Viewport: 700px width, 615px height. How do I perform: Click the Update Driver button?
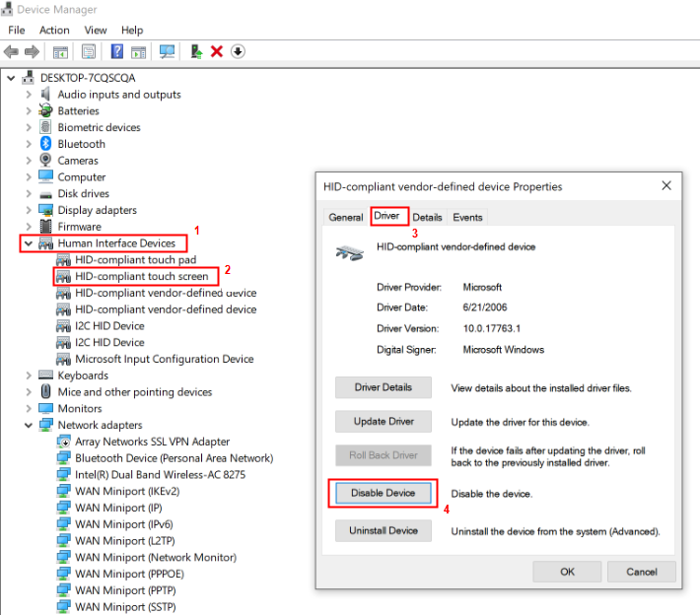coord(383,422)
